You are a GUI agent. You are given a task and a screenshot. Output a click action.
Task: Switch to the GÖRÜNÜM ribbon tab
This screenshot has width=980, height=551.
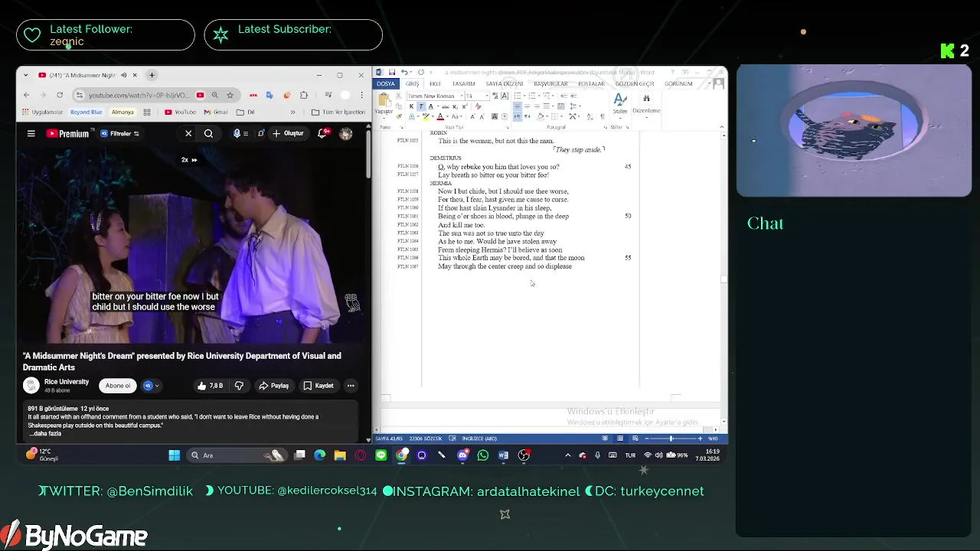[678, 83]
